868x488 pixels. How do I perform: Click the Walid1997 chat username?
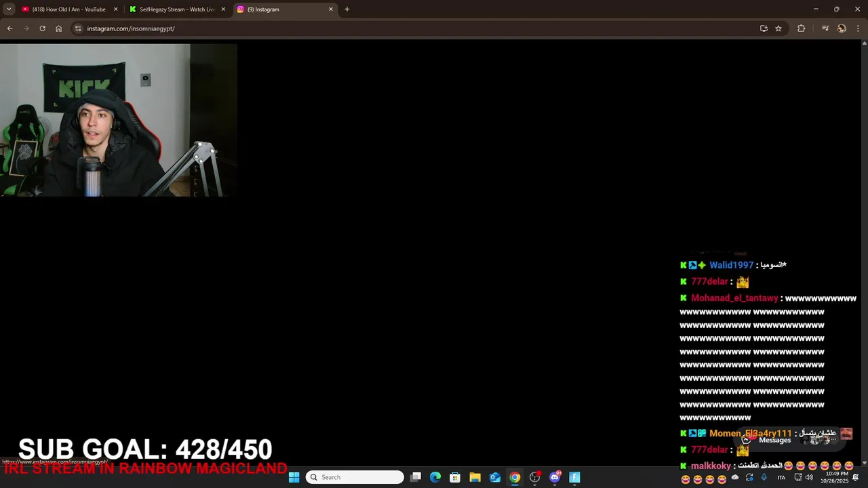(x=731, y=265)
